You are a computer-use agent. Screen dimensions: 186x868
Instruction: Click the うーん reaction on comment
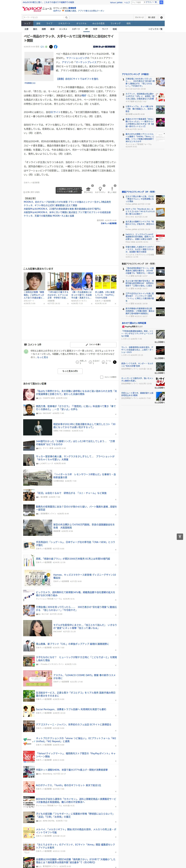(103, 362)
